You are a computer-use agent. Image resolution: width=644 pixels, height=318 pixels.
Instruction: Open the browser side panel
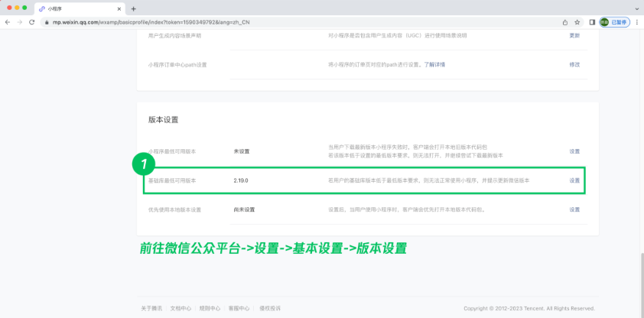coord(592,22)
